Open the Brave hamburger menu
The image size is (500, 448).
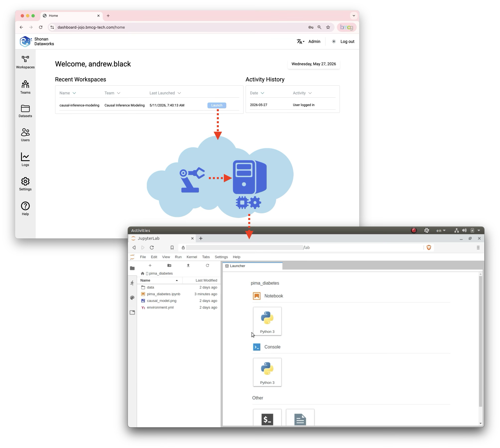(x=478, y=247)
